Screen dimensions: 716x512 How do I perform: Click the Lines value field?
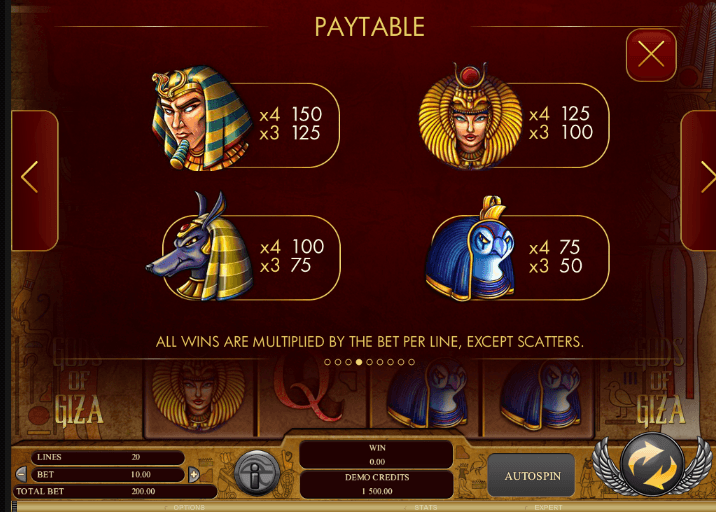(x=108, y=457)
